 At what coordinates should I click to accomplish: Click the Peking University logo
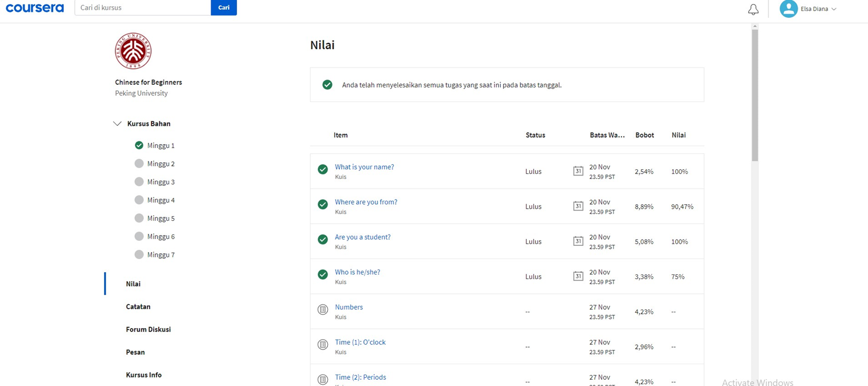coord(133,51)
